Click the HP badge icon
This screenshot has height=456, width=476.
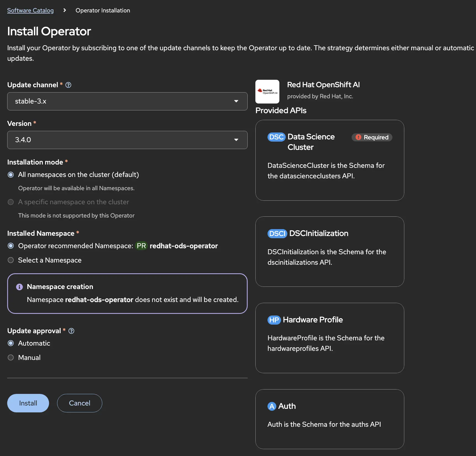tap(274, 320)
